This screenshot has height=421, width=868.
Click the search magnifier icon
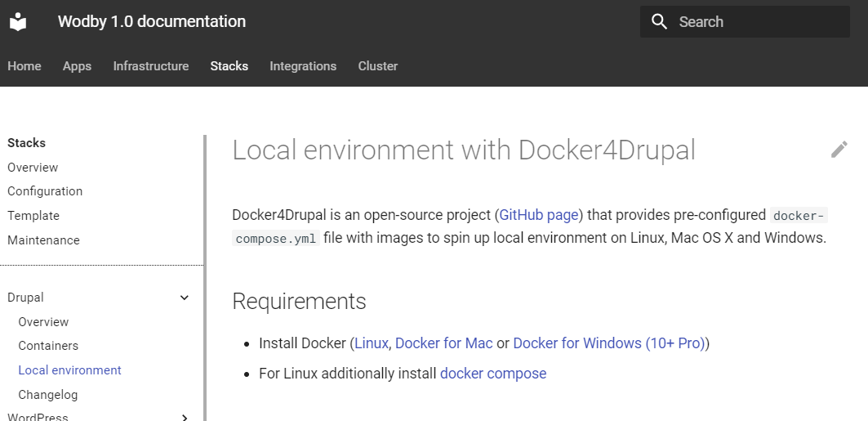pos(659,21)
